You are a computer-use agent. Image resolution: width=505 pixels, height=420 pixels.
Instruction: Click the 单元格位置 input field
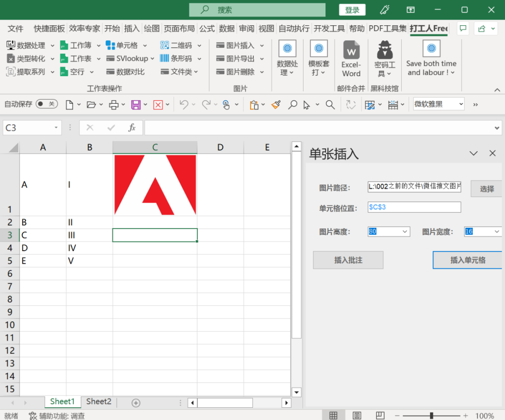[414, 207]
